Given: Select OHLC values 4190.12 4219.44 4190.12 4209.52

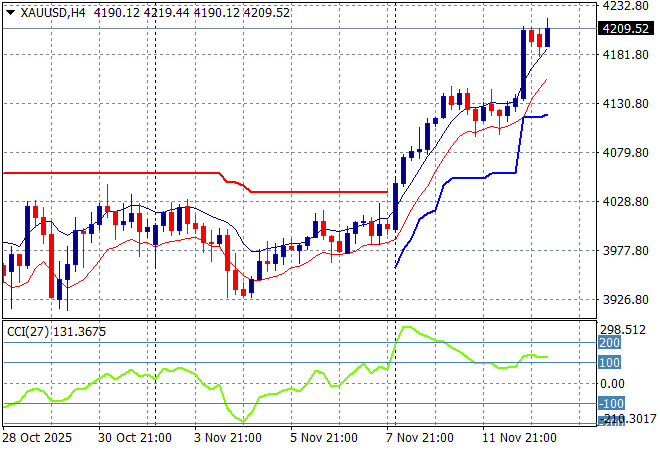Looking at the screenshot, I should (192, 13).
